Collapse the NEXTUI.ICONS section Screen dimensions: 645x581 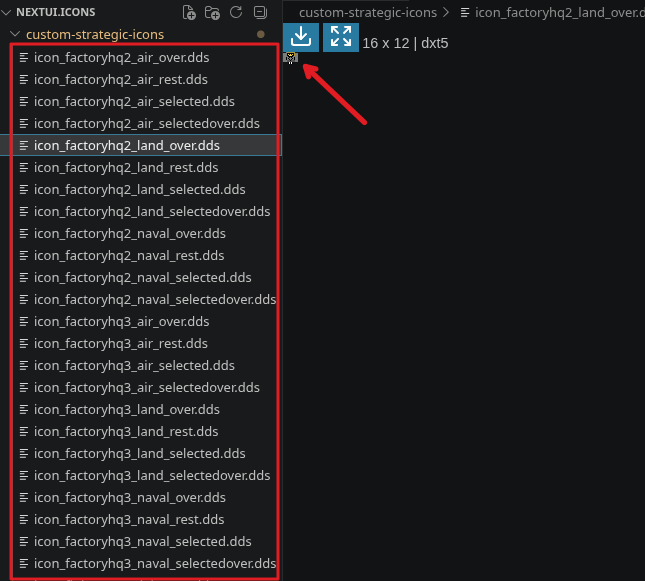point(6,12)
